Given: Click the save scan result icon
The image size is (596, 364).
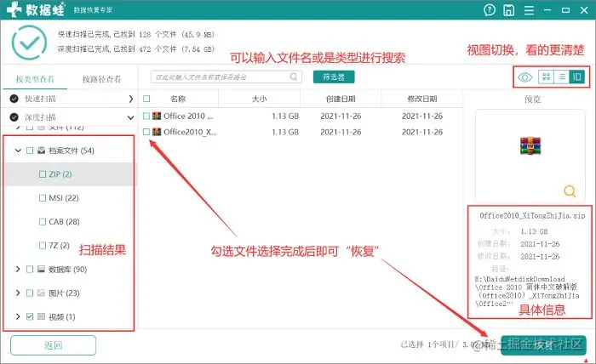Looking at the screenshot, I should tap(508, 10).
